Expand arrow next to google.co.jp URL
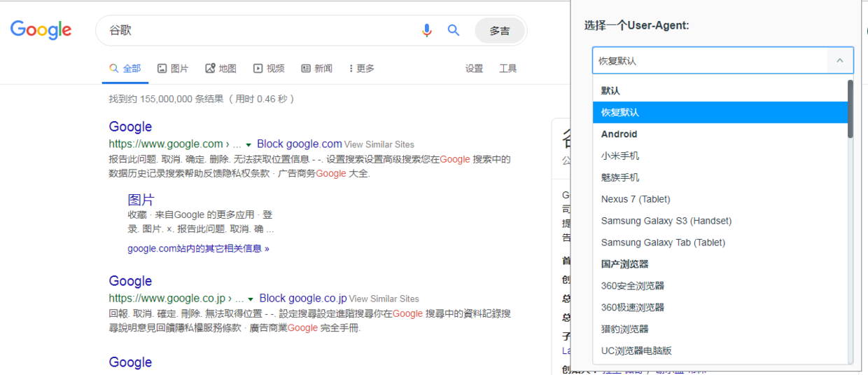The image size is (868, 375). click(x=251, y=299)
